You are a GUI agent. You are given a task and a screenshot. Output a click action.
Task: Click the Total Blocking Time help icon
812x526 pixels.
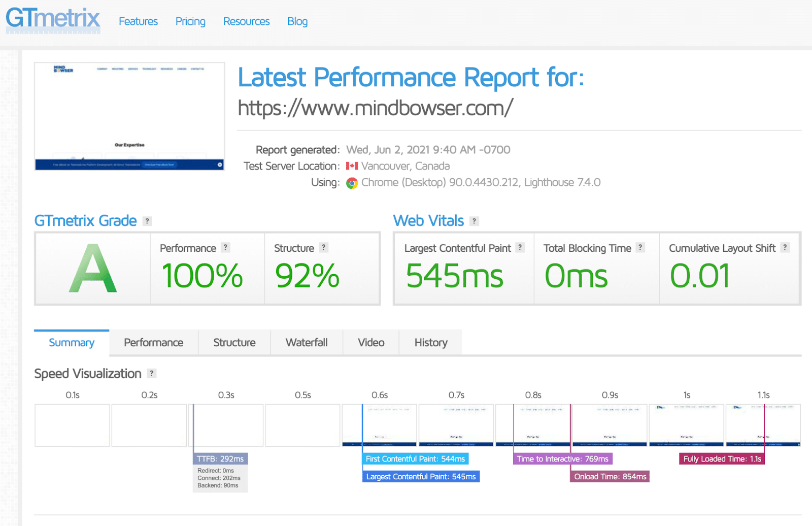pos(640,248)
